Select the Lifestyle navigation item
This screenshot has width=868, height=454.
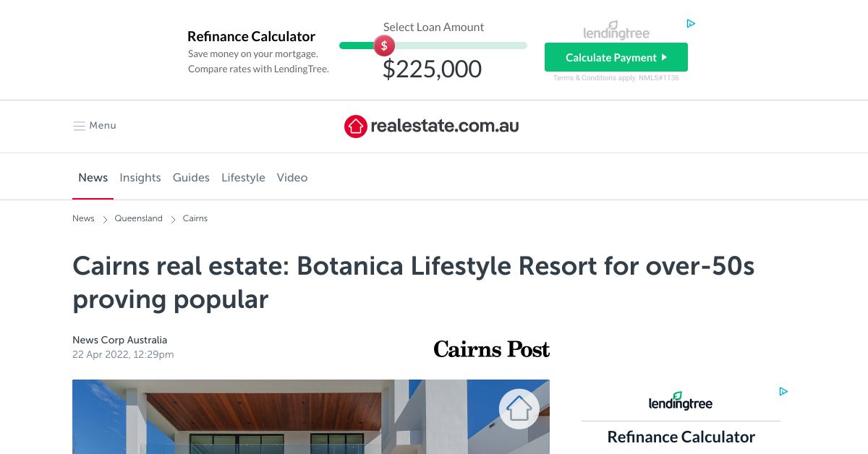tap(243, 177)
